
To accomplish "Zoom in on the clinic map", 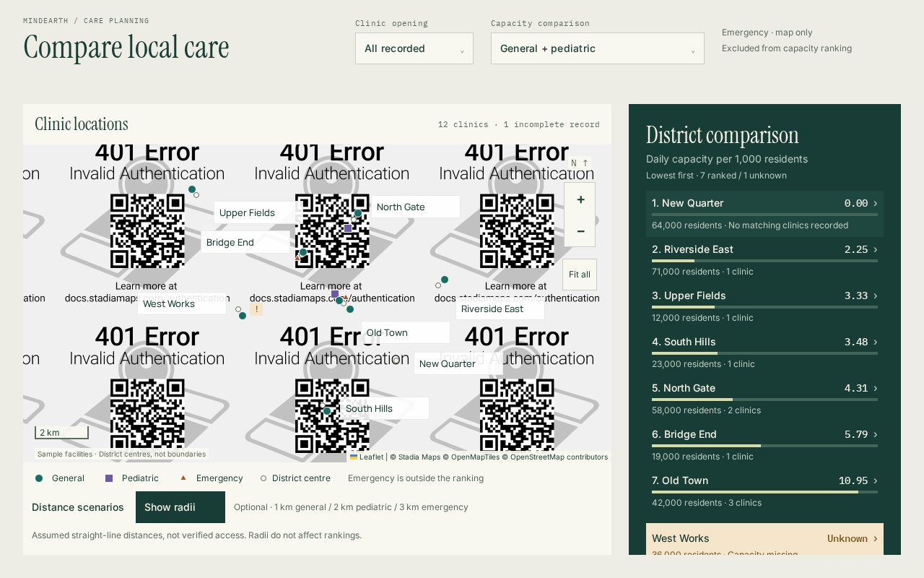I will pyautogui.click(x=580, y=199).
